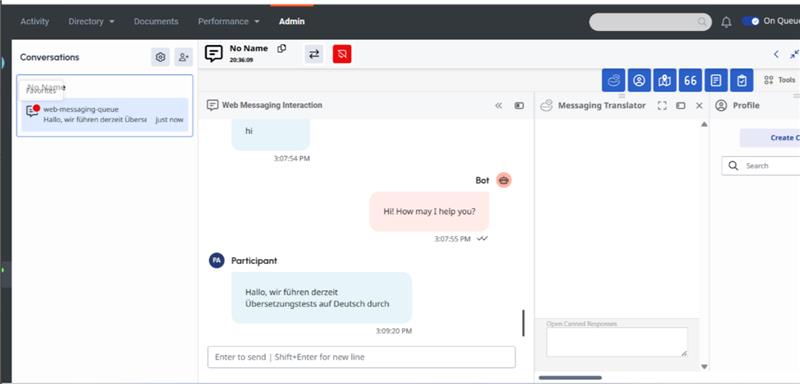
Task: Click the Messaging Translator panel header icon
Action: tap(546, 106)
